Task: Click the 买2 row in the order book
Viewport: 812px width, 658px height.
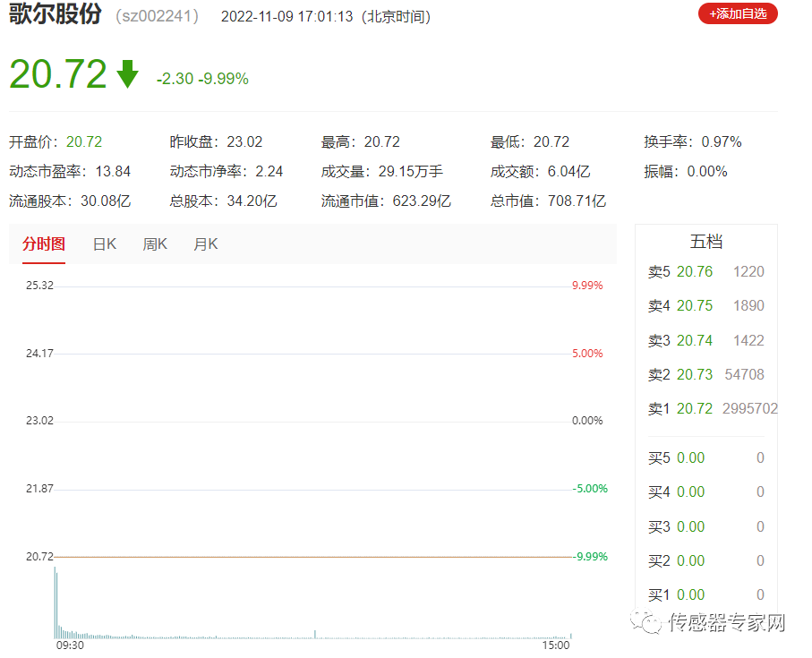Action: click(706, 560)
